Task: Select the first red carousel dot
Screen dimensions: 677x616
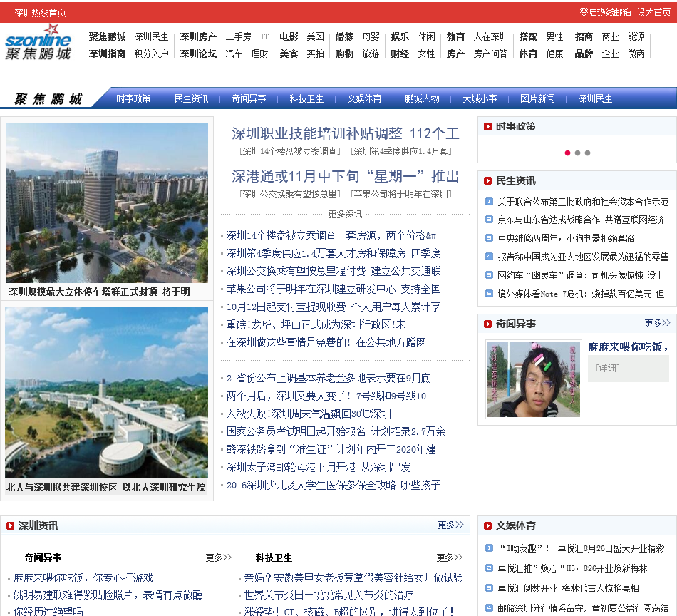Action: (567, 153)
